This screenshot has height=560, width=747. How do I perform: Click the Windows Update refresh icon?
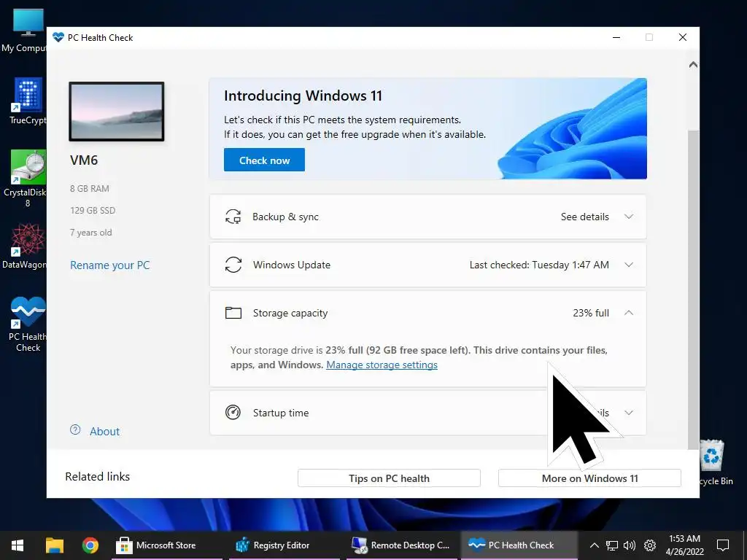(x=233, y=265)
